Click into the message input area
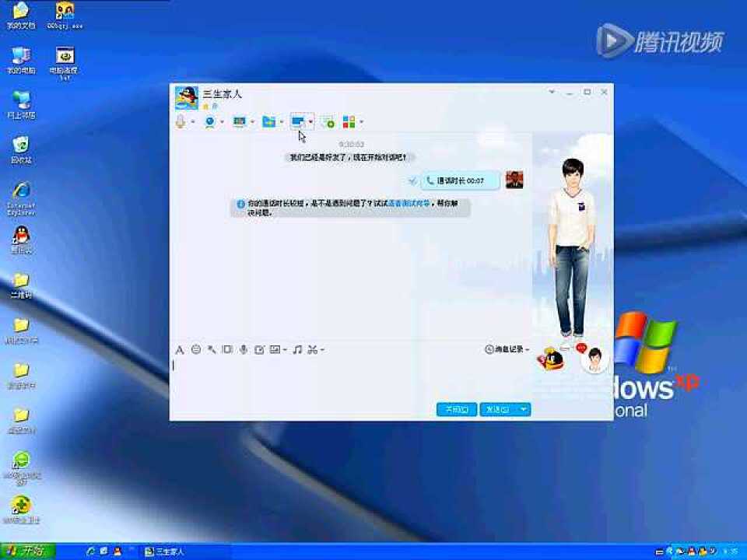 351,379
